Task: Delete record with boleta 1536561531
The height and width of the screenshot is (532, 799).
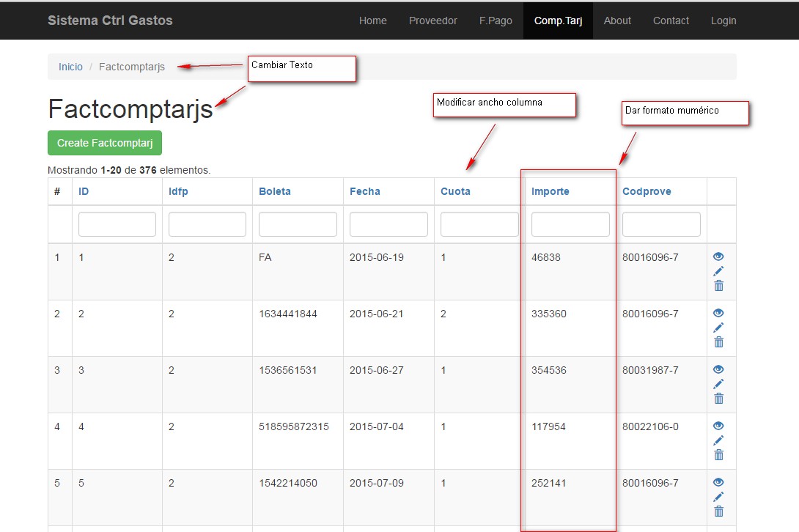Action: point(718,399)
